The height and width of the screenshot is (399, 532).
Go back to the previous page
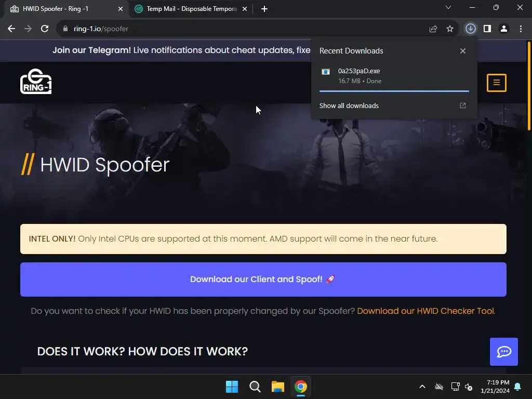pyautogui.click(x=11, y=29)
